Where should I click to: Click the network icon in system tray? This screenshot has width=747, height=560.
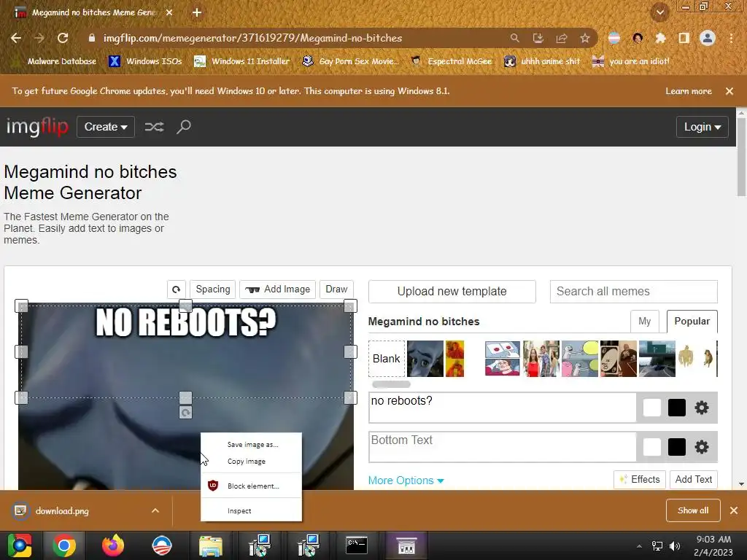[x=657, y=546]
